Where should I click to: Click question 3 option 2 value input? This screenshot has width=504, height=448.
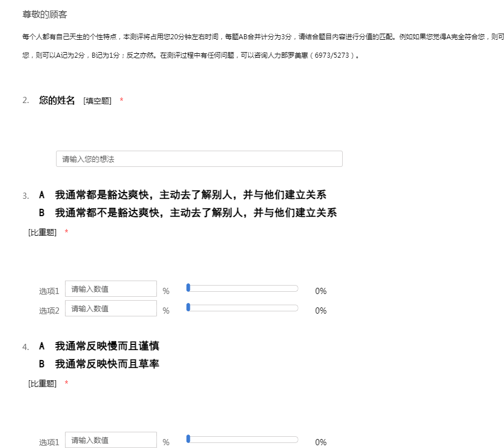coord(111,309)
